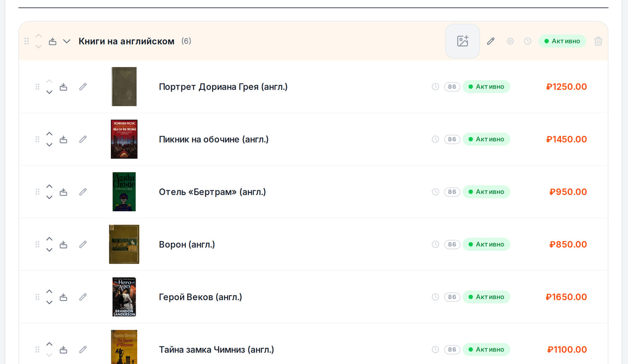
Task: Toggle «Пикник на обочине» active status
Action: point(486,139)
